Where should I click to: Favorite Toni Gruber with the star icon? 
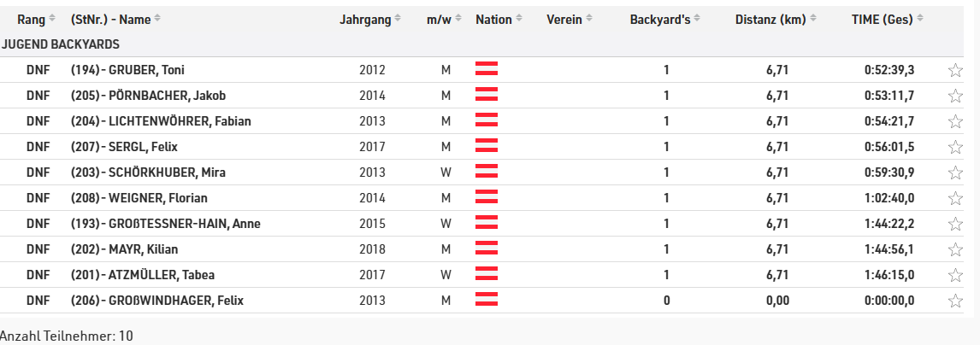(x=955, y=70)
